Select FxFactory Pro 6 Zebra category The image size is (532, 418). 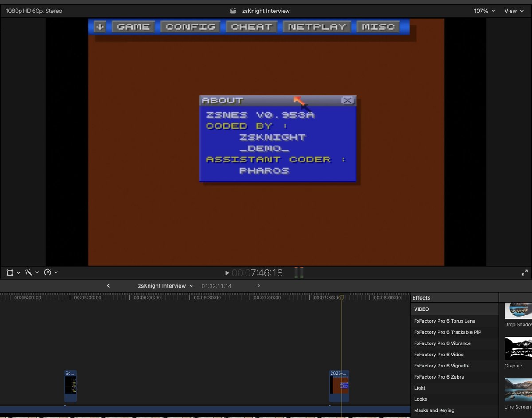pyautogui.click(x=454, y=377)
